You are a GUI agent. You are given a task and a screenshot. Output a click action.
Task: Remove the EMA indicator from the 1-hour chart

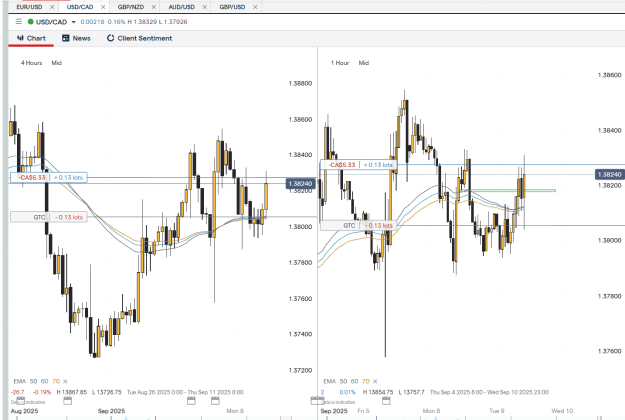pos(375,381)
